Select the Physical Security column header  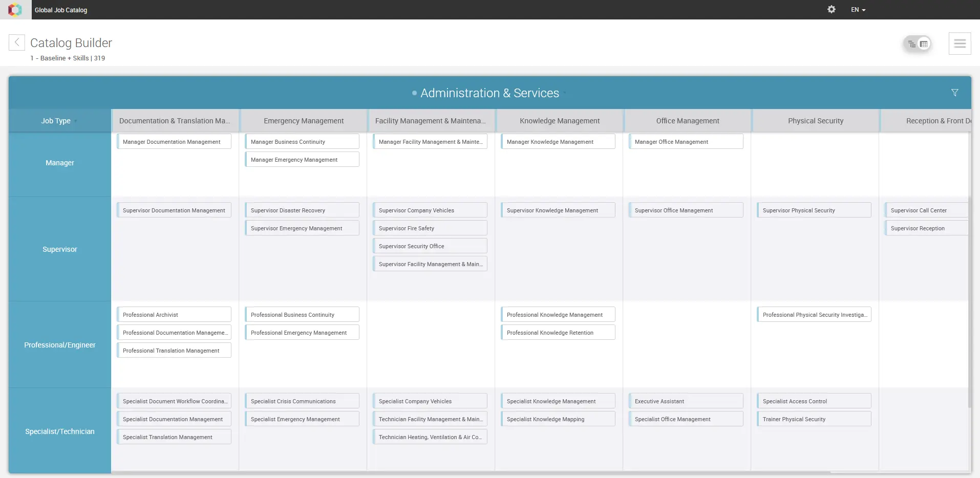point(815,121)
